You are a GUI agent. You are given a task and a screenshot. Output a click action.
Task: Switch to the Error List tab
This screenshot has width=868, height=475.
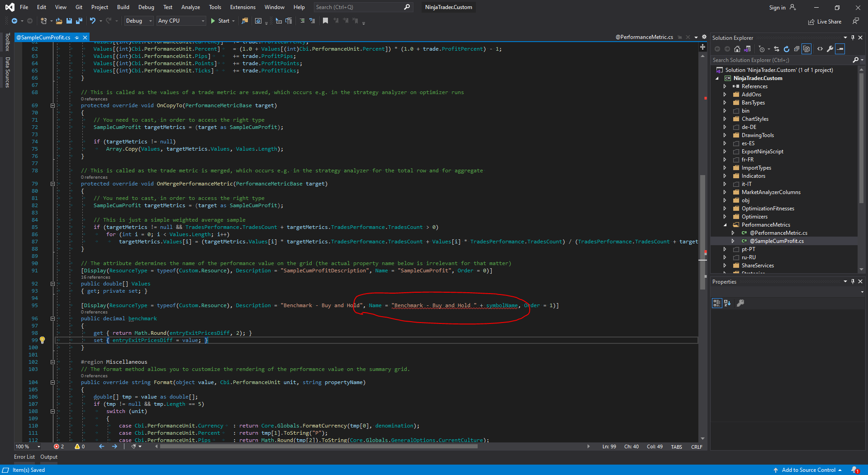(24, 457)
